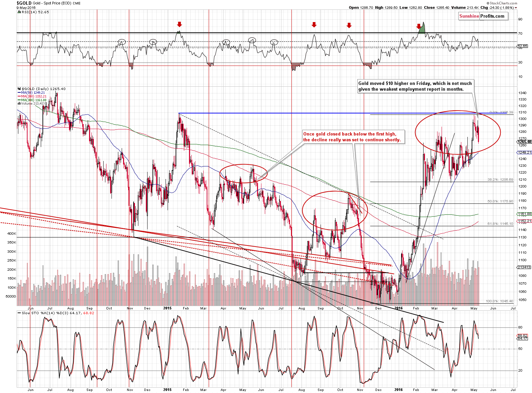Click the MA(50) blue legend line marker
The width and height of the screenshot is (532, 393).
point(19,93)
